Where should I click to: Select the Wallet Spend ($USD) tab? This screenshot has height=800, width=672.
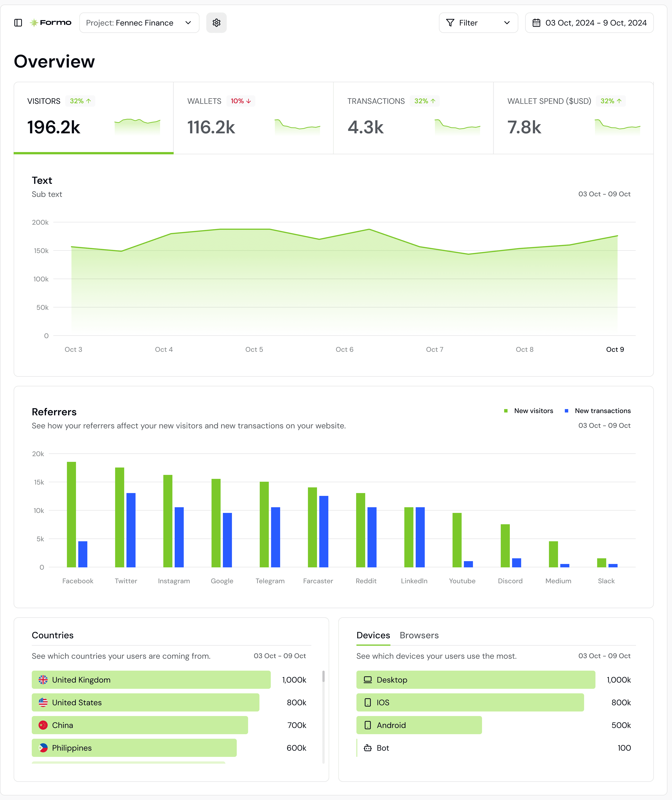pyautogui.click(x=573, y=118)
